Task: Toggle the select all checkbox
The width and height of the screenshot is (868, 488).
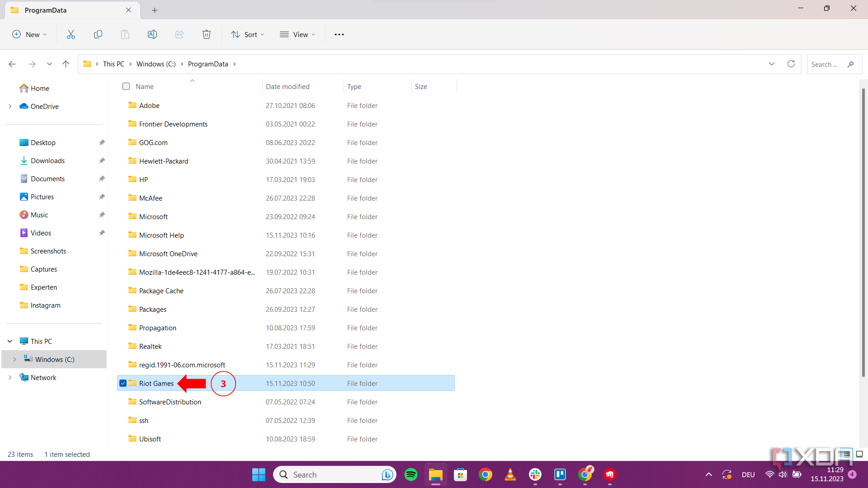Action: point(126,86)
